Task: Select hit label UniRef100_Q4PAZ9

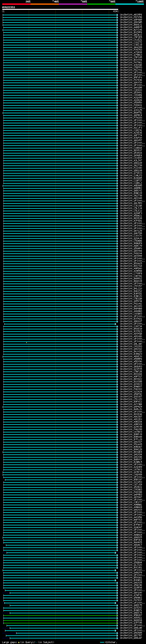Action: click(x=131, y=407)
